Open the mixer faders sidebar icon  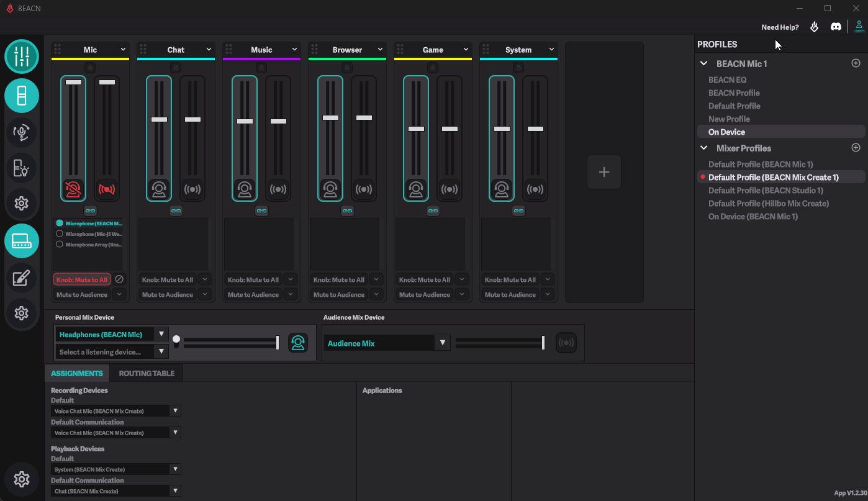click(x=22, y=56)
